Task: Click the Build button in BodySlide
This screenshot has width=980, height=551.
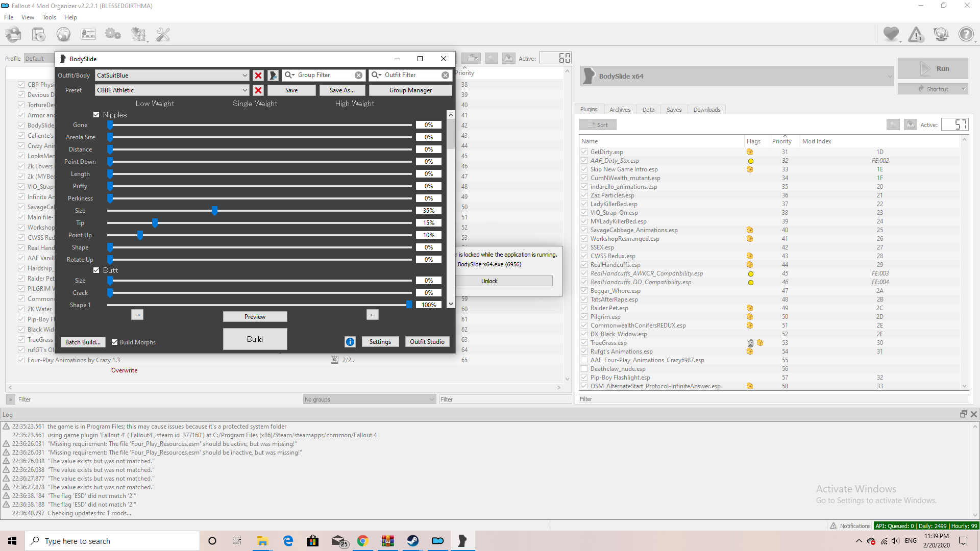Action: coord(255,339)
